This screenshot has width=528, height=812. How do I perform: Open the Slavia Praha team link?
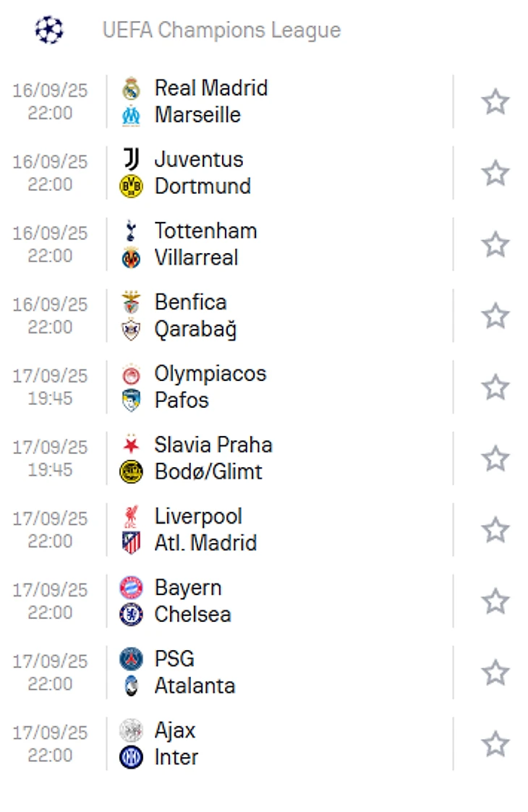point(213,445)
